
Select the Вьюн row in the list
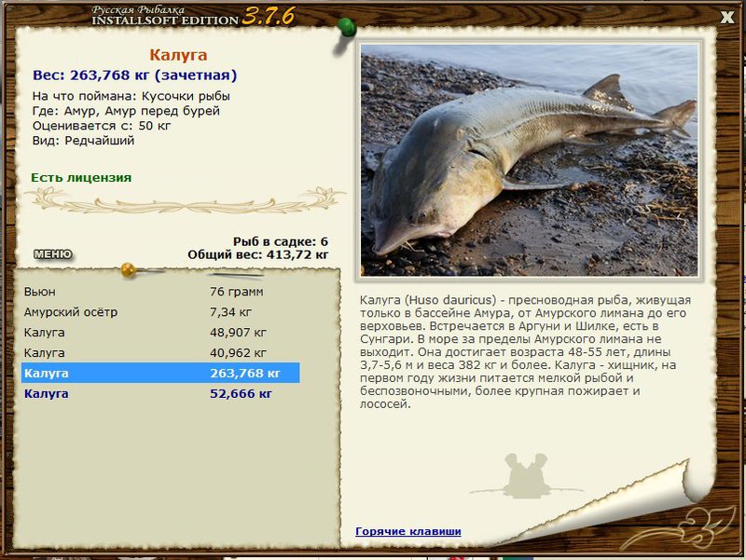pyautogui.click(x=160, y=292)
